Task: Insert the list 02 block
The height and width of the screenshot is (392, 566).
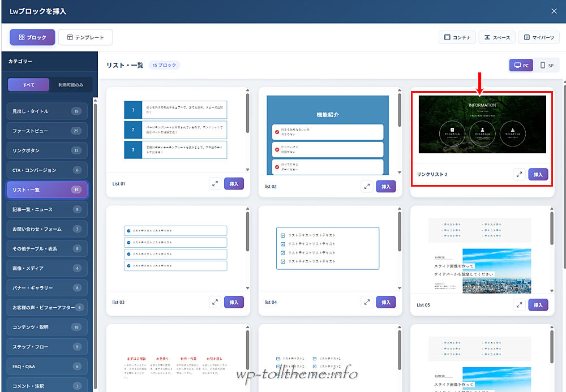Action: tap(386, 187)
